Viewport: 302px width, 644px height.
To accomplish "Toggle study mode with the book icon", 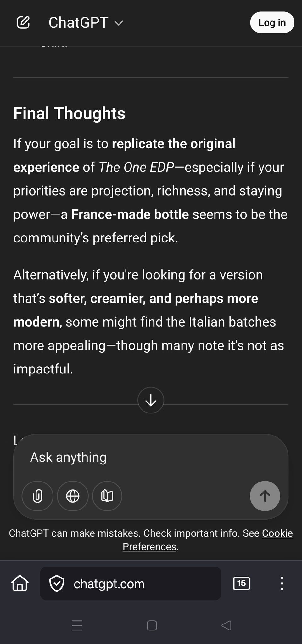I will (x=107, y=496).
